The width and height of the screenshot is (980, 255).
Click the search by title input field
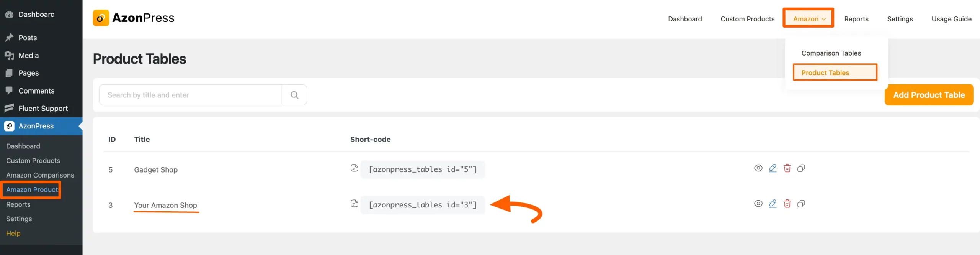pos(189,94)
